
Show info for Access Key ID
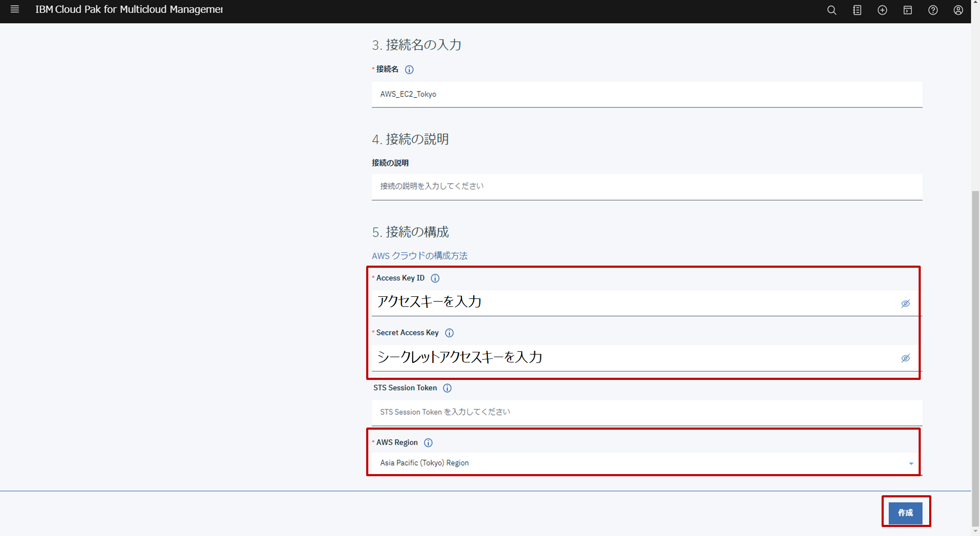point(435,278)
